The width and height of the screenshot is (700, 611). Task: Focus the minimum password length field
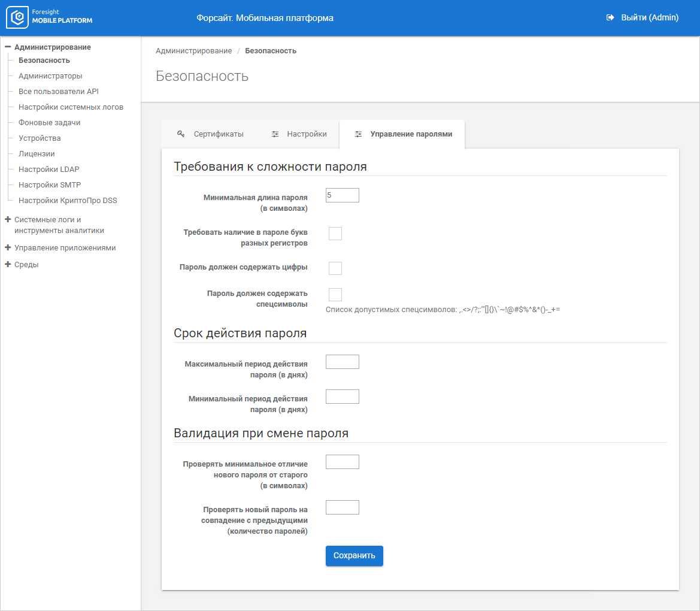[x=342, y=195]
